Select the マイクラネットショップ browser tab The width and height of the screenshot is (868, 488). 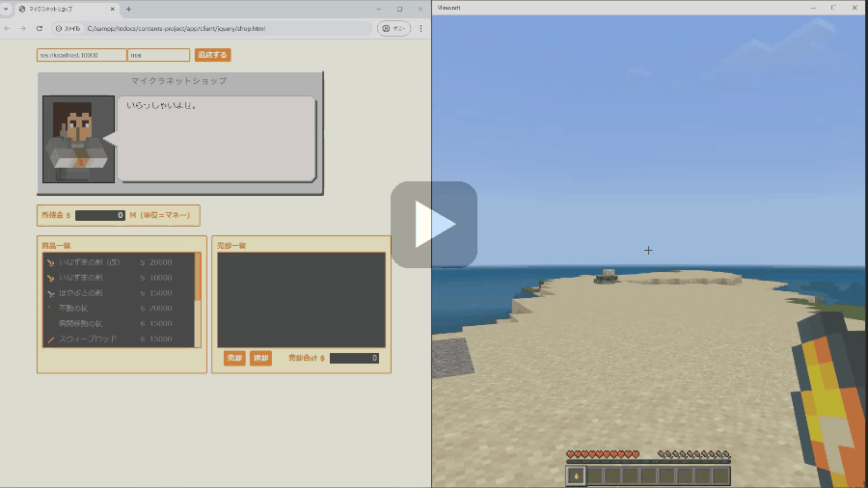coord(66,9)
